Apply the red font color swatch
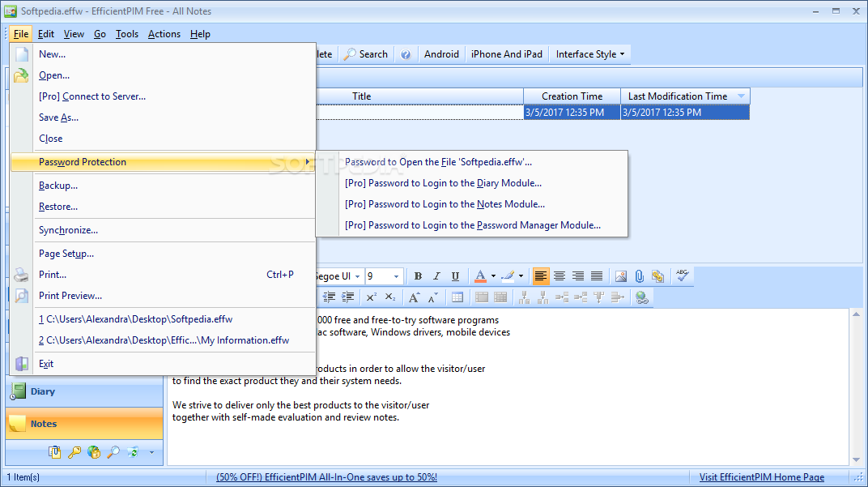This screenshot has width=868, height=487. pyautogui.click(x=480, y=276)
